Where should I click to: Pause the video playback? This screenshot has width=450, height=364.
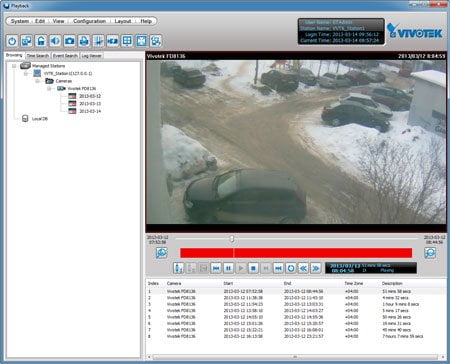coord(228,268)
